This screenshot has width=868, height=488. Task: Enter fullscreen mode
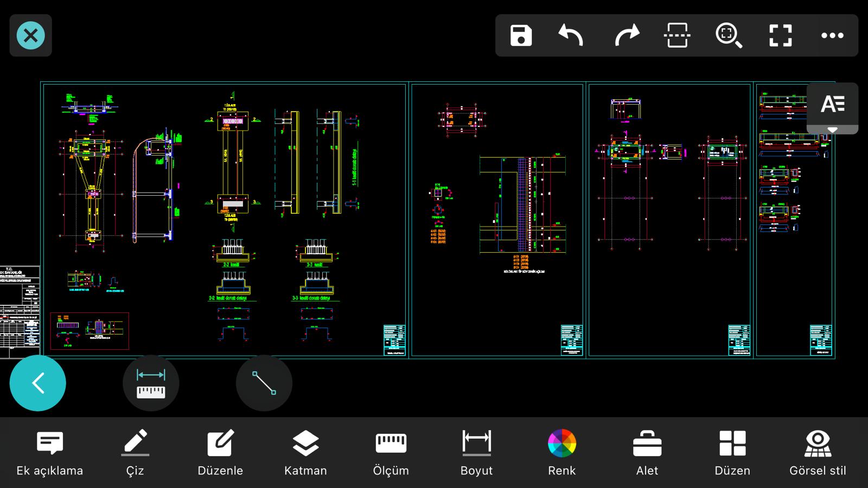pos(781,36)
